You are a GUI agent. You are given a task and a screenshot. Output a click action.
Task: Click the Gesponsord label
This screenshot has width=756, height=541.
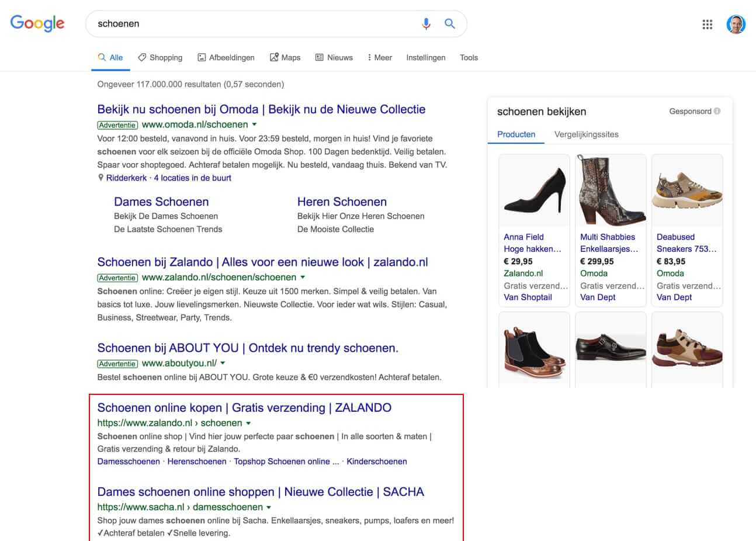[x=690, y=111]
